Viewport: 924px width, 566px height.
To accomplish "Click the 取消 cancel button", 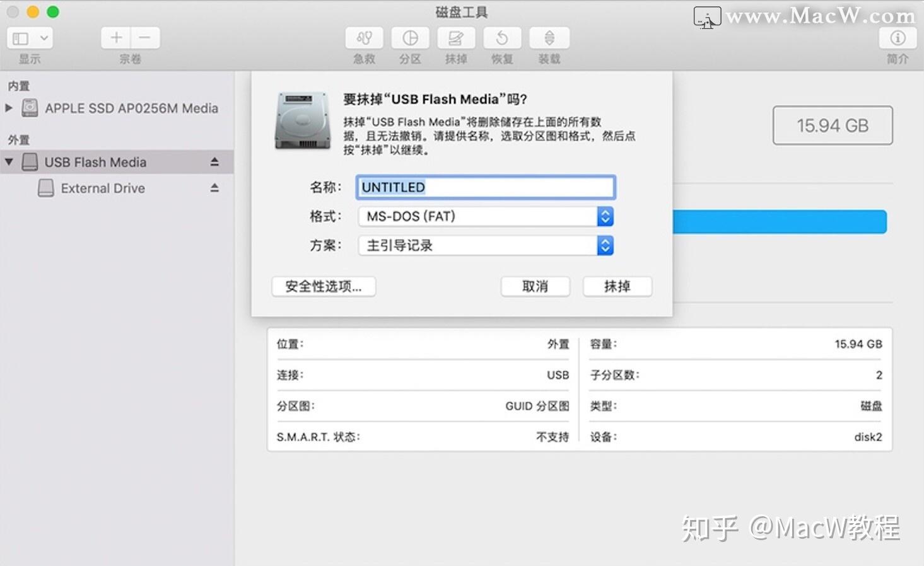I will point(535,286).
